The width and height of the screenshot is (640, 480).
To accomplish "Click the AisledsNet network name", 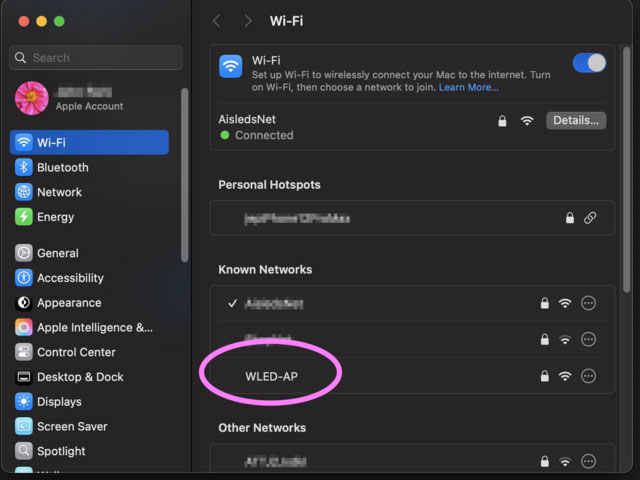I will [247, 119].
